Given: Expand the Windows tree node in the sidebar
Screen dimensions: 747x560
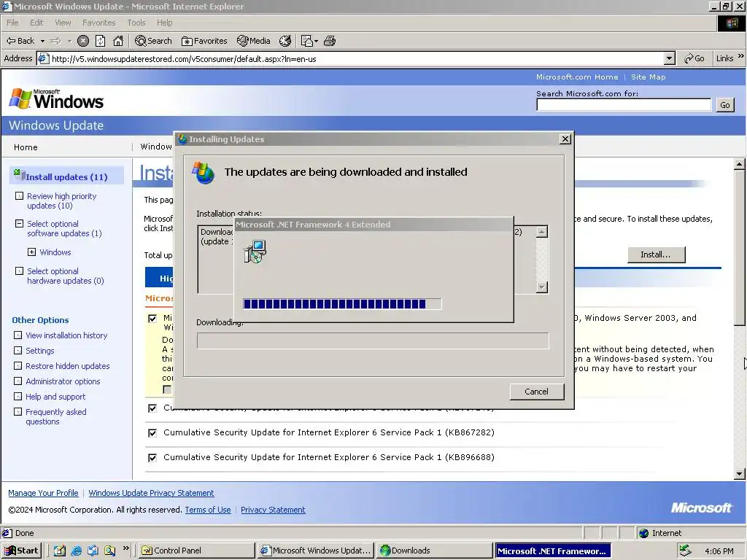Looking at the screenshot, I should [x=31, y=252].
